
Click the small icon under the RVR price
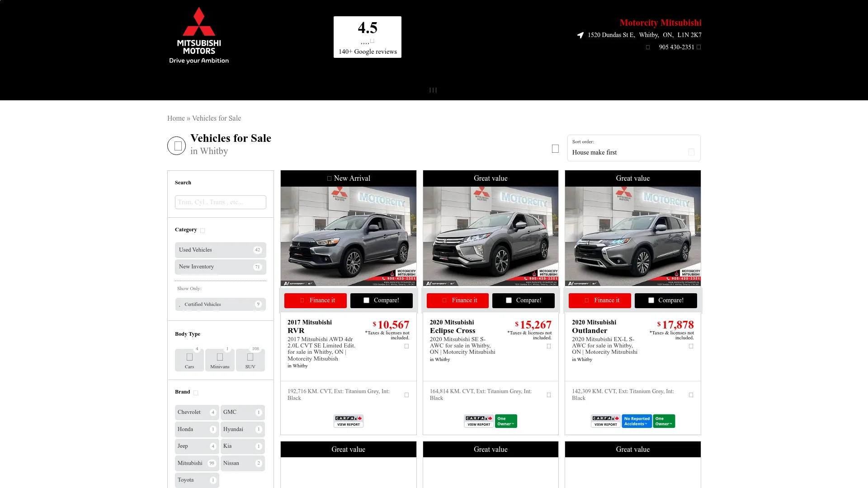[x=407, y=347]
